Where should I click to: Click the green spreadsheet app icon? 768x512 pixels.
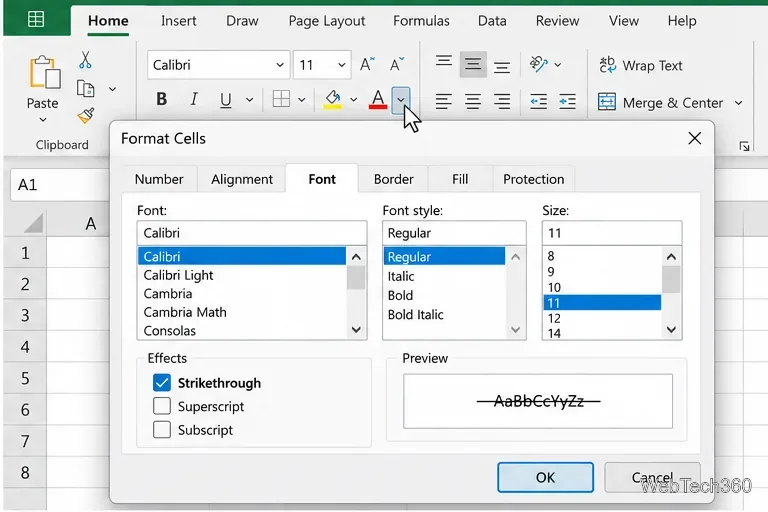pyautogui.click(x=36, y=20)
